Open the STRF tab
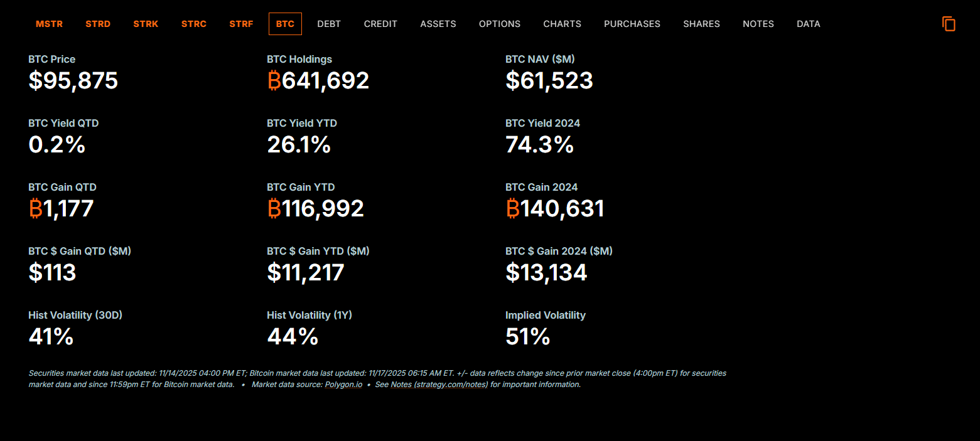Screen dimensions: 980x441 pyautogui.click(x=241, y=24)
